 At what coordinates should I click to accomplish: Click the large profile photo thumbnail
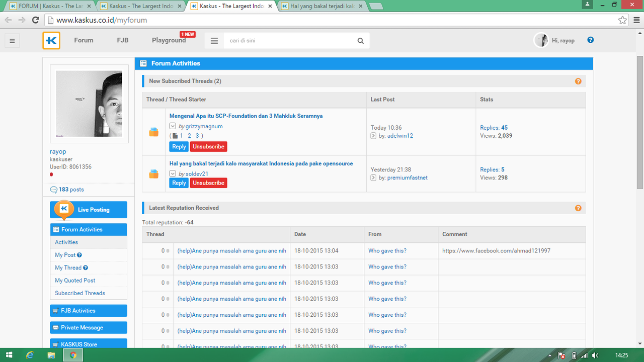click(x=89, y=104)
